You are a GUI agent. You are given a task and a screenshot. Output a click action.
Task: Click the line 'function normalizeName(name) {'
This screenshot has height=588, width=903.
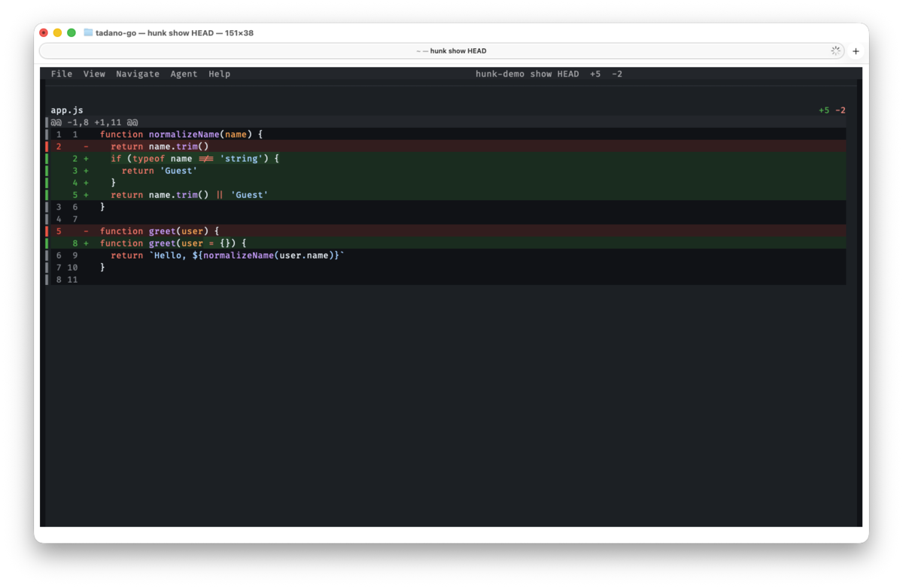(445, 134)
